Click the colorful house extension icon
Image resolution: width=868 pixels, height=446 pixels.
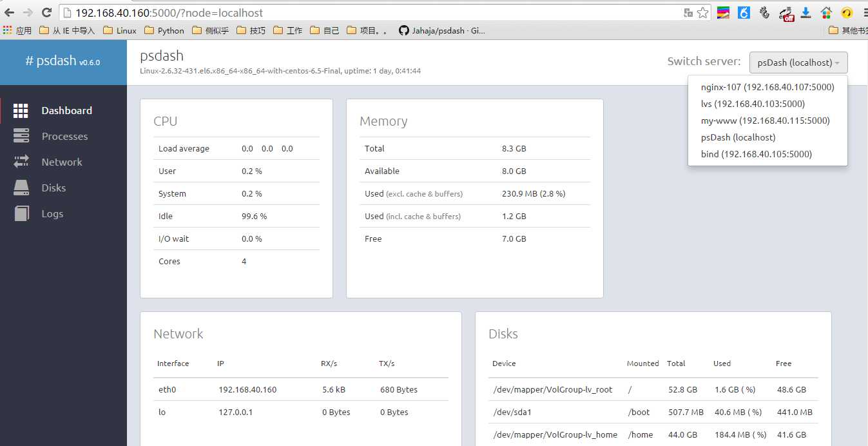point(826,12)
